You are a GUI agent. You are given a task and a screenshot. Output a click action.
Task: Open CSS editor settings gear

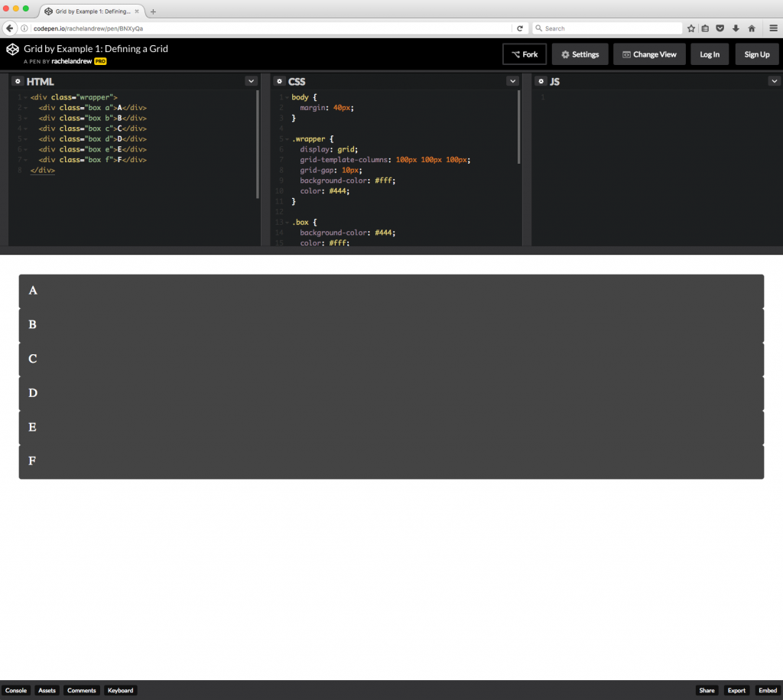[x=279, y=81]
